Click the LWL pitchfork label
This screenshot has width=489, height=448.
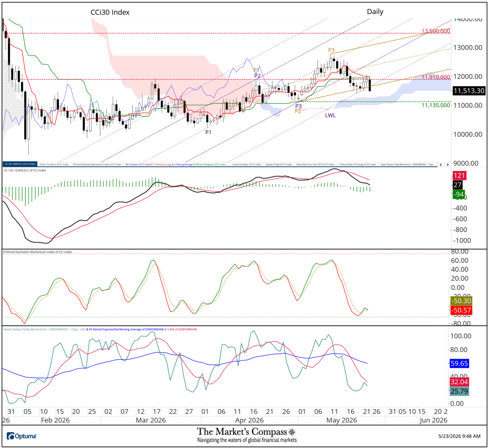pos(330,115)
